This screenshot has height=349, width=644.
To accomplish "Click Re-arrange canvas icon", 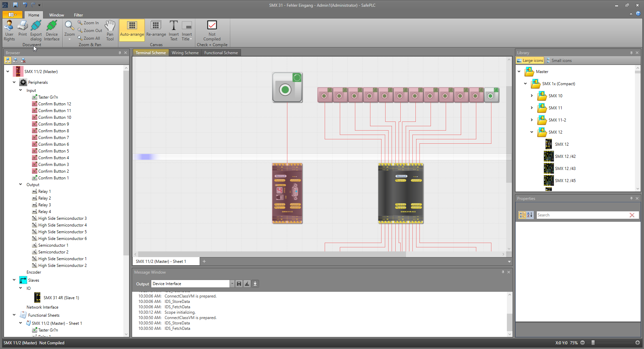I will 156,28.
